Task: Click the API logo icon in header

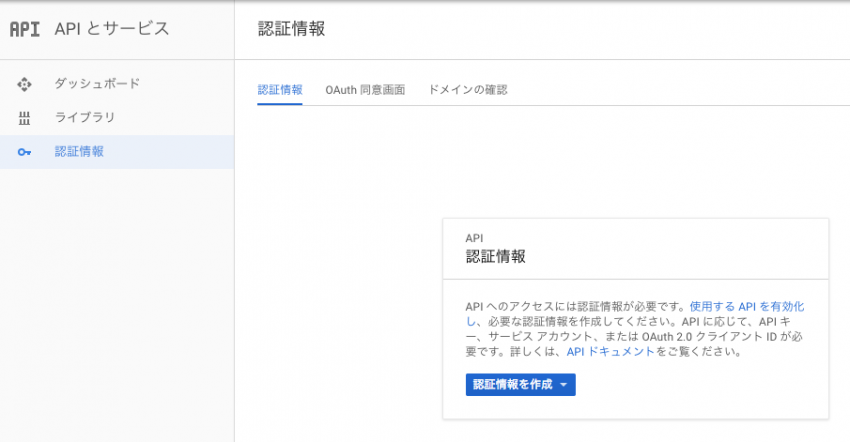Action: tap(25, 29)
